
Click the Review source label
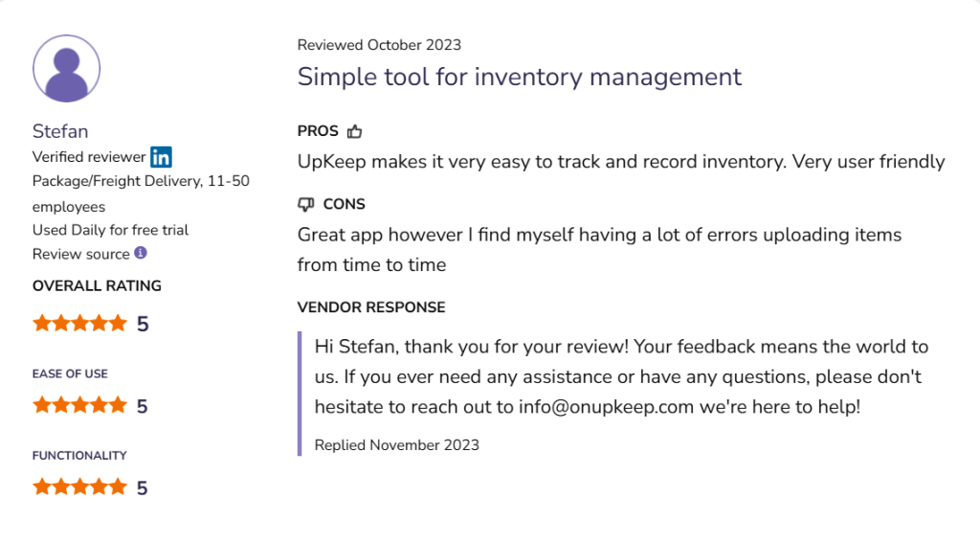coord(80,254)
